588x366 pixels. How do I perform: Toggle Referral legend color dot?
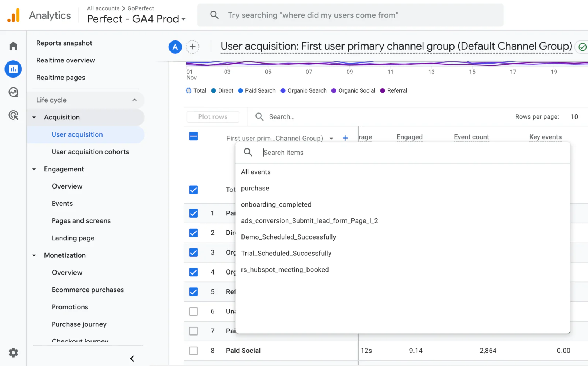click(x=383, y=90)
